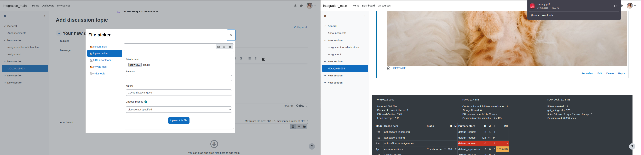The width and height of the screenshot is (644, 155).
Task: Open user avatar menu in left window
Action: click(311, 6)
